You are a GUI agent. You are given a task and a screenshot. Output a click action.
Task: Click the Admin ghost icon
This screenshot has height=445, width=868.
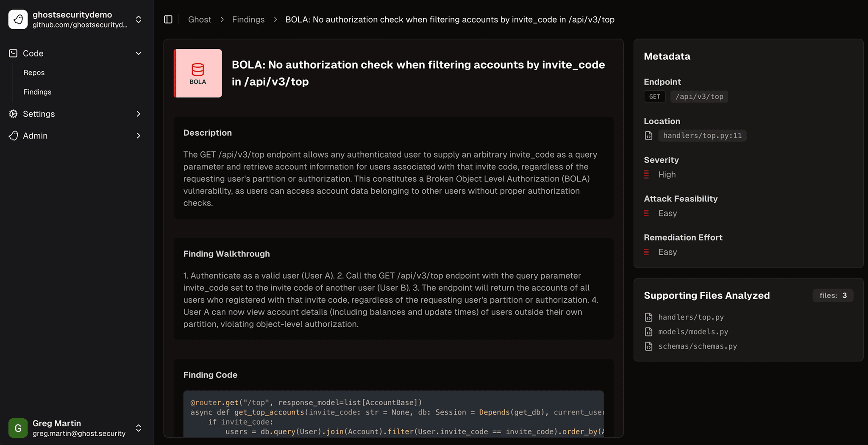click(13, 136)
